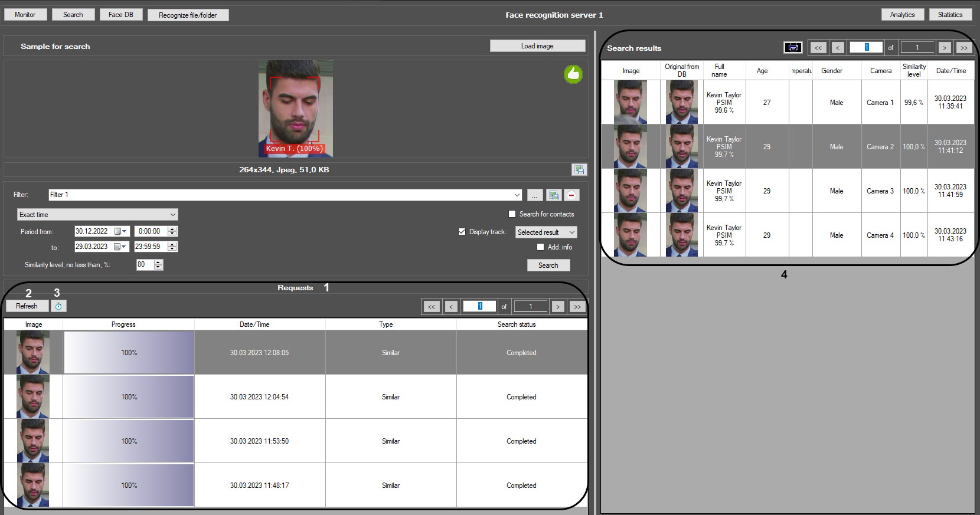Go to last page of search results
Viewport: 980px width, 515px height.
[x=963, y=48]
